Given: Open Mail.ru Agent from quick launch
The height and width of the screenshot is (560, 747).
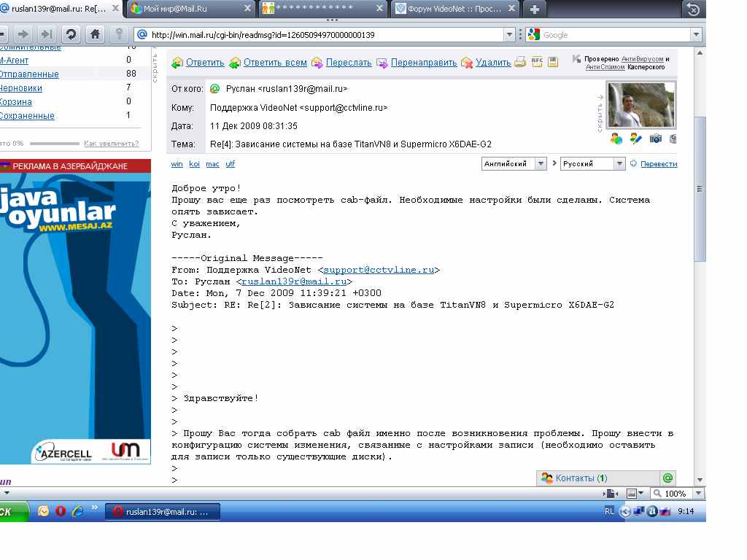Looking at the screenshot, I should point(43,511).
